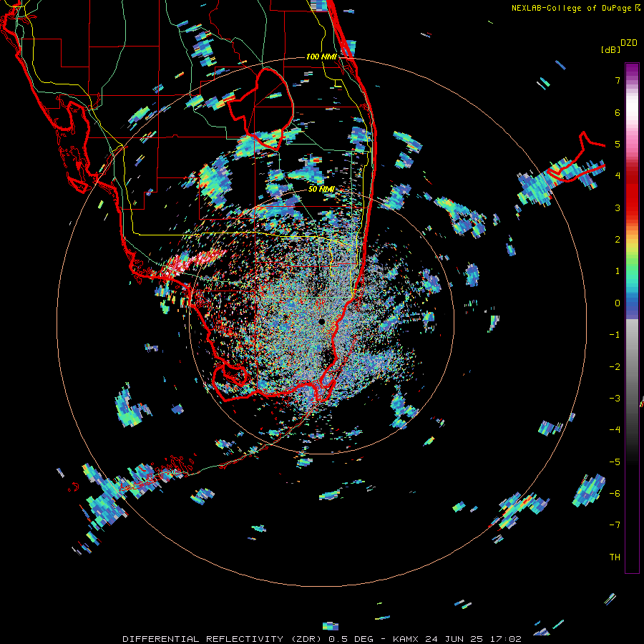
Task: Click the 0 value on color scale
Action: click(618, 303)
